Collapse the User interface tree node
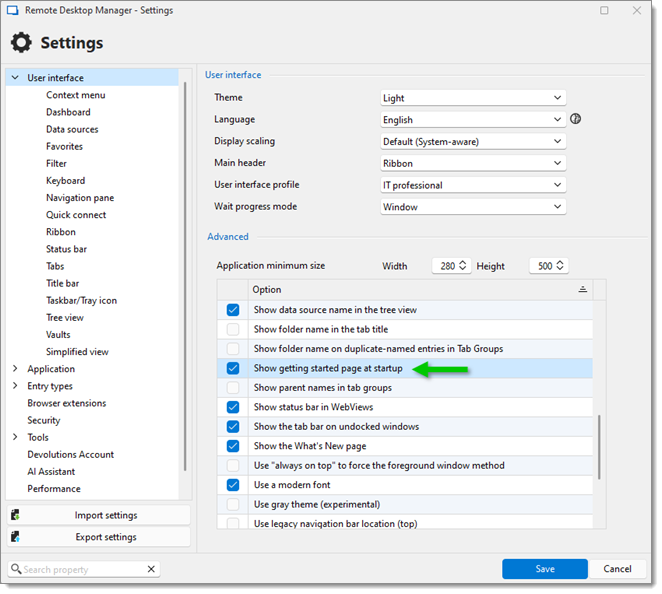The image size is (662, 594). click(15, 78)
